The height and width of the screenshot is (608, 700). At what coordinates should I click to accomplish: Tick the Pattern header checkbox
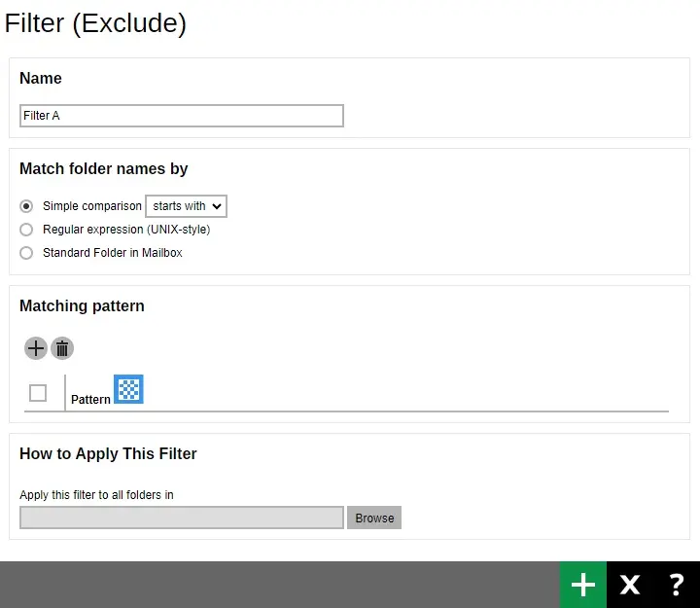[x=38, y=393]
